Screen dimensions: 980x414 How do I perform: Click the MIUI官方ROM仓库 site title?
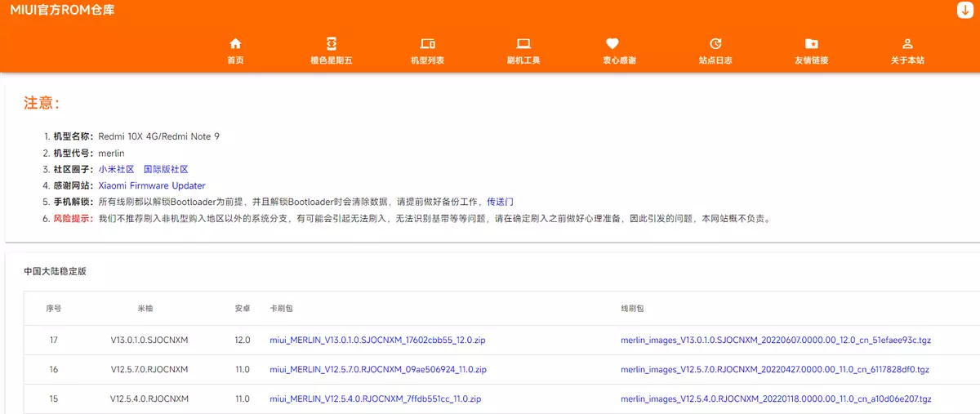coord(62,10)
